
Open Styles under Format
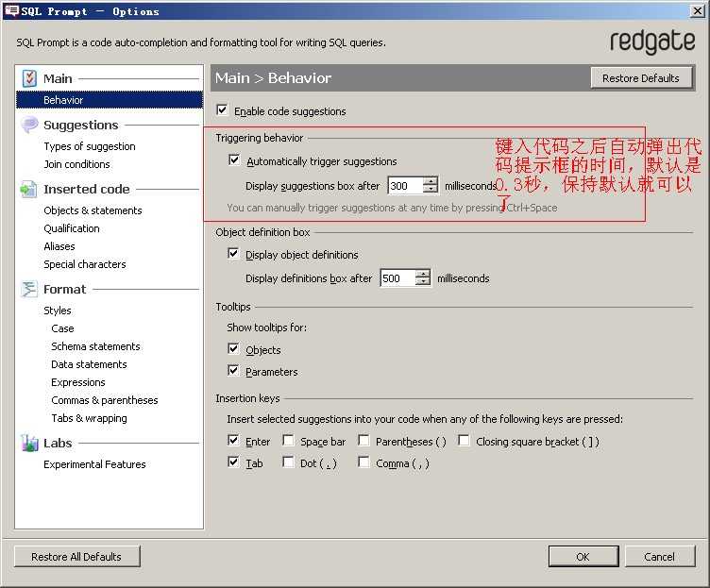pyautogui.click(x=57, y=311)
